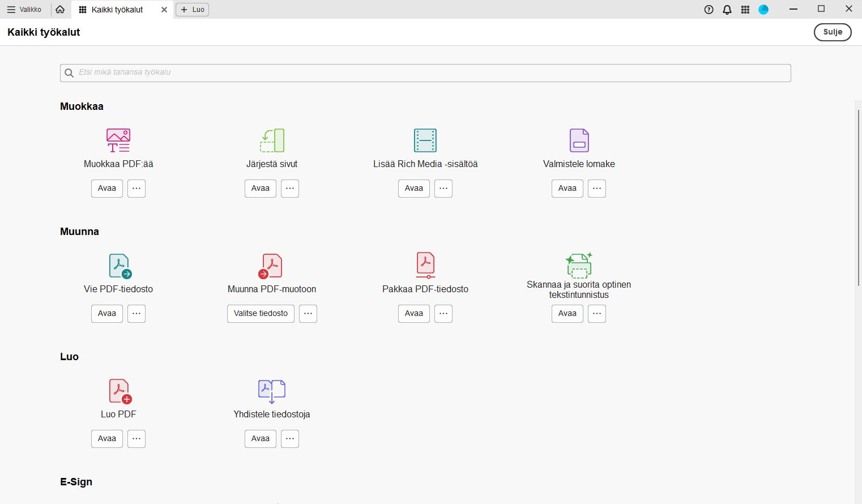Focus the Etsi mikä tahansa työkalu search field
Image resolution: width=862 pixels, height=504 pixels.
click(x=425, y=73)
